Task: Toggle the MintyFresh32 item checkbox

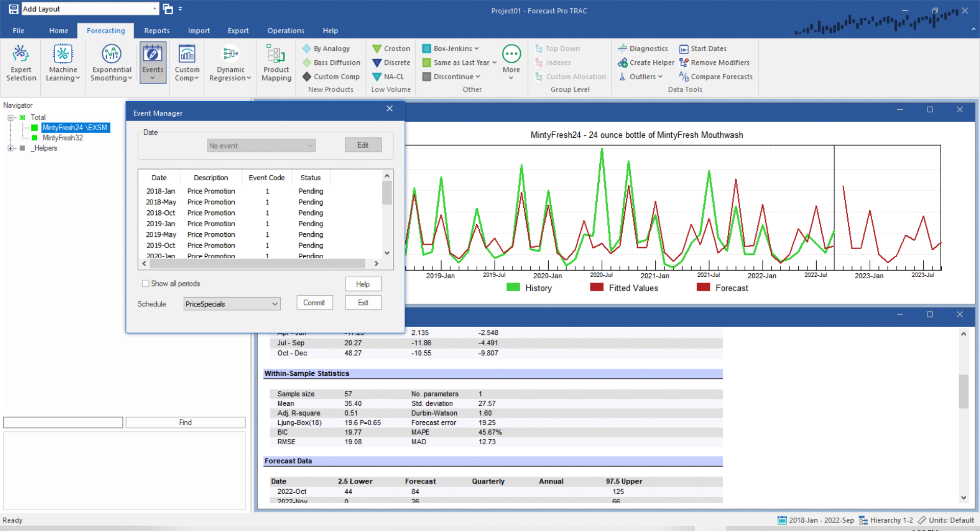Action: [33, 137]
